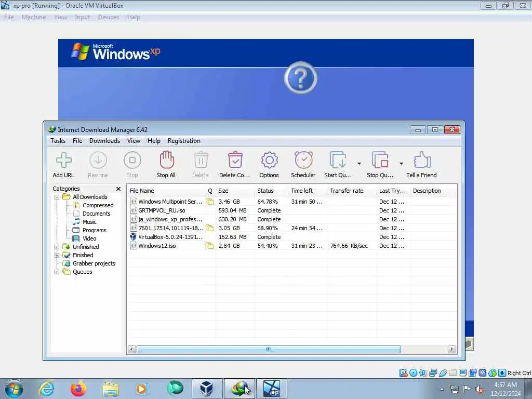The width and height of the screenshot is (532, 399).
Task: Select the Video category
Action: [x=89, y=238]
